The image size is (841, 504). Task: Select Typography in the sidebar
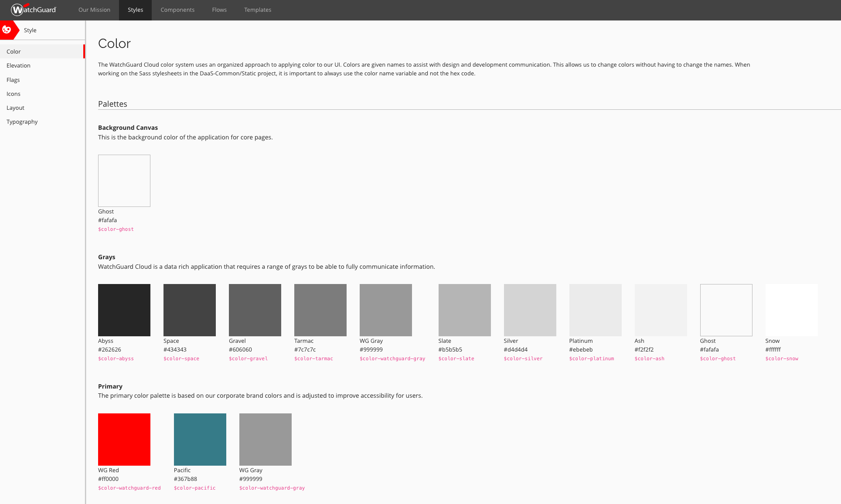click(x=22, y=122)
